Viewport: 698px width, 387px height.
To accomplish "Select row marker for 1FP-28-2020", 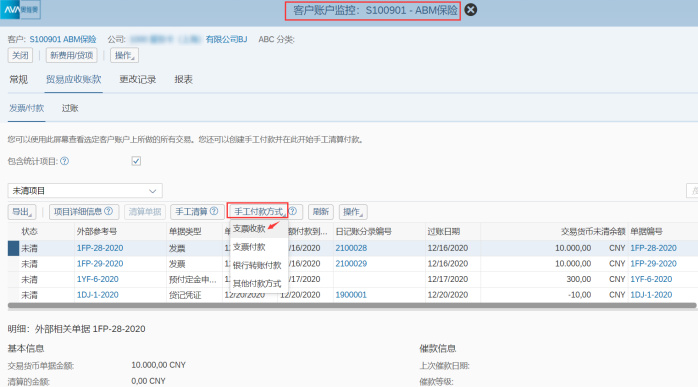I will tap(13, 248).
